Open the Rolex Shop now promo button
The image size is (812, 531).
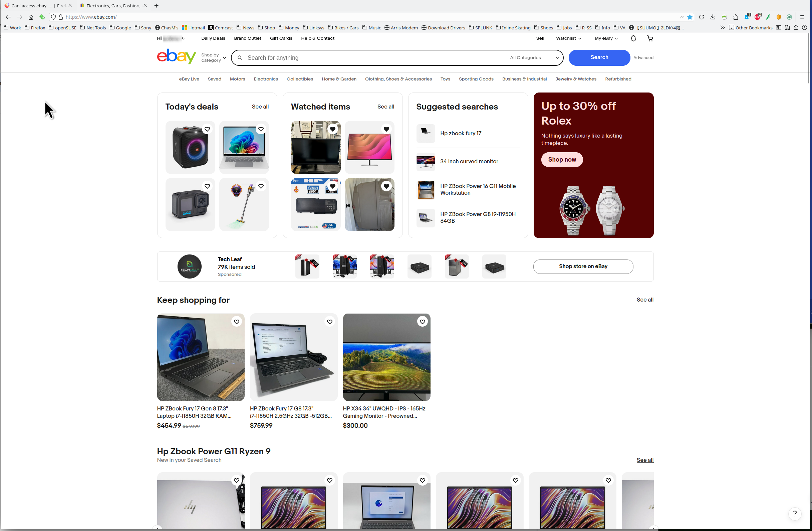point(562,160)
